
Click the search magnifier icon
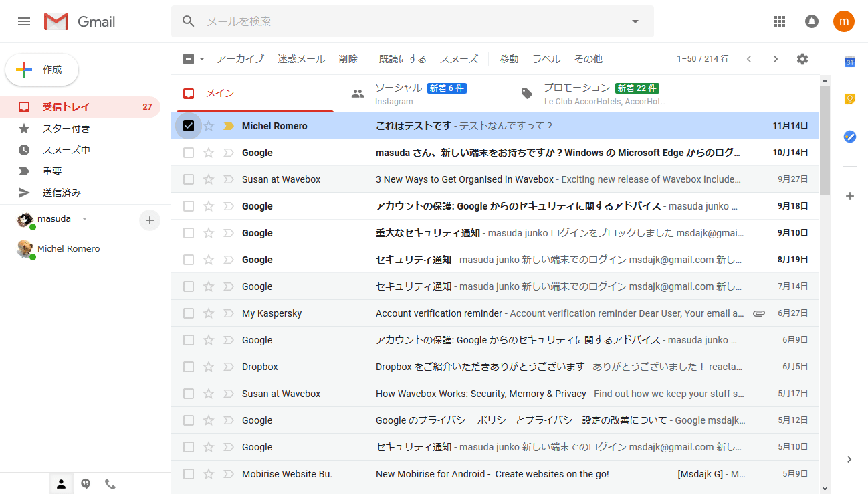(x=189, y=21)
